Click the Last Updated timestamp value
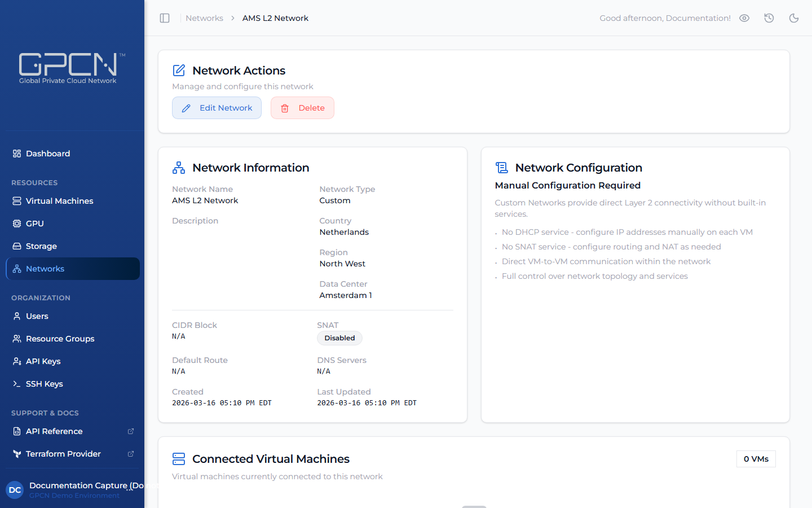 (x=367, y=403)
